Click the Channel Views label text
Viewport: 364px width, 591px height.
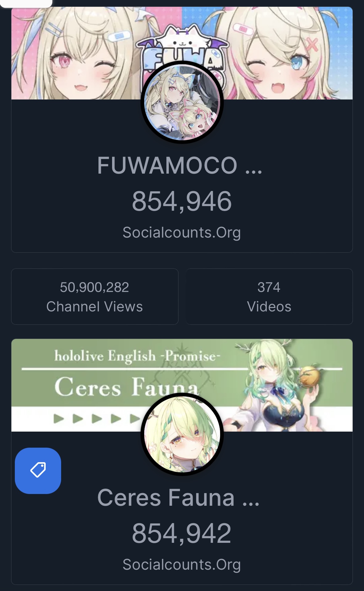click(x=95, y=307)
